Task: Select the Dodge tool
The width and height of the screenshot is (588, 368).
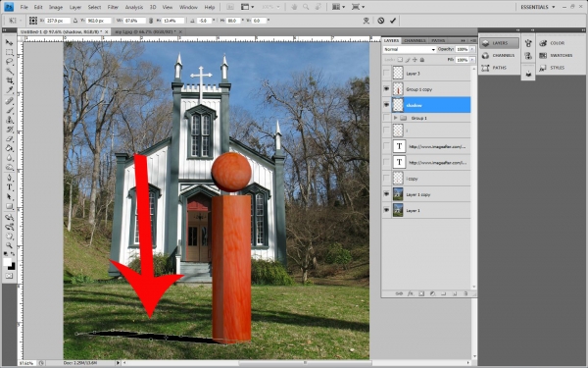Action: pos(9,167)
